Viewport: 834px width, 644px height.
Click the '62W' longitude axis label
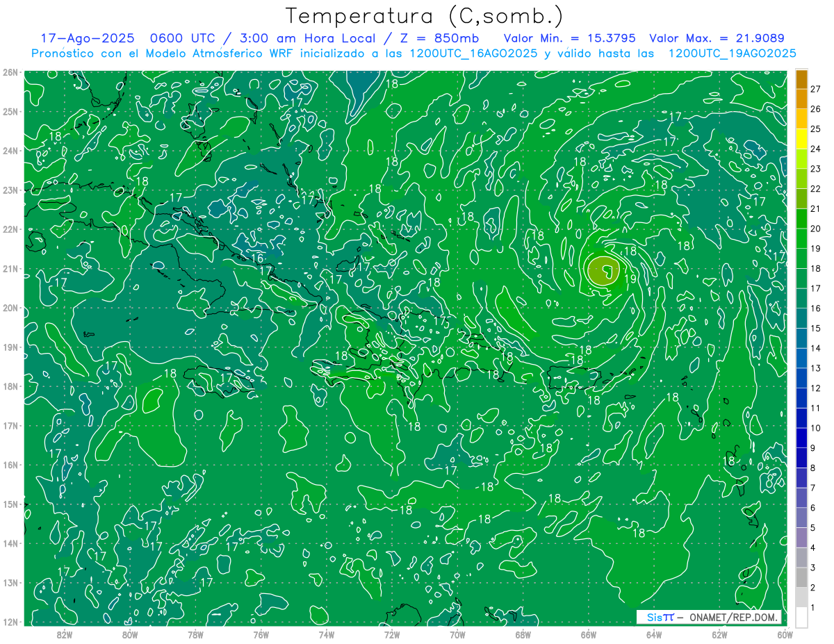(x=719, y=634)
